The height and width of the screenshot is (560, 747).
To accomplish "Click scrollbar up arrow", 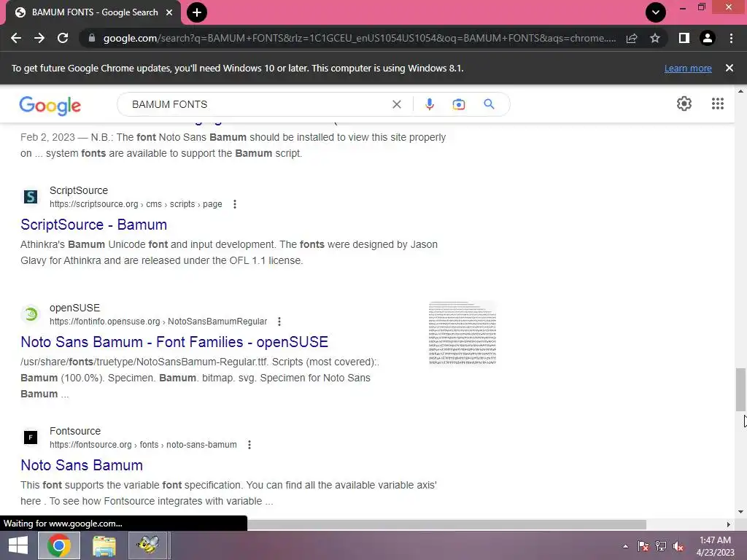I will 740,90.
